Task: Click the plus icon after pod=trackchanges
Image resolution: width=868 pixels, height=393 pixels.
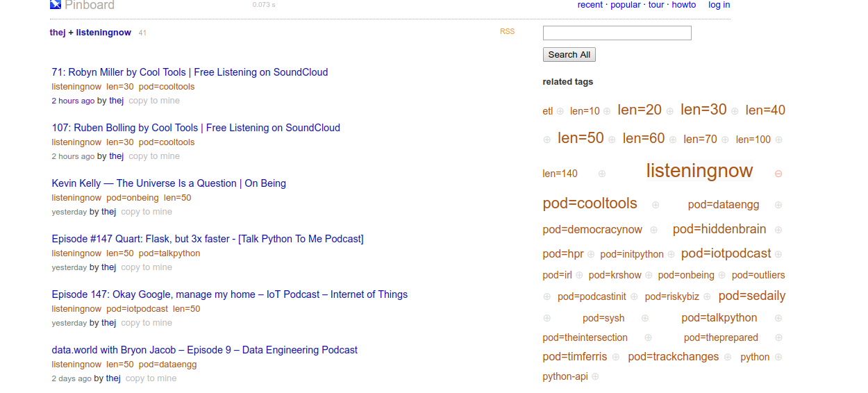Action: (727, 357)
